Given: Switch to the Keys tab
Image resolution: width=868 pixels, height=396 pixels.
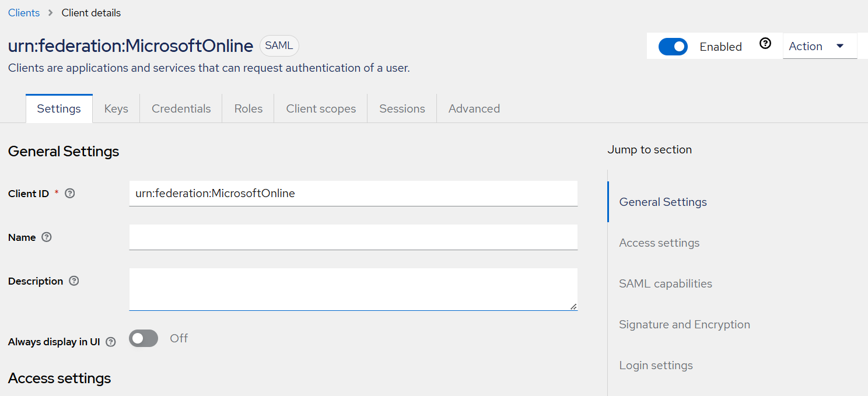Looking at the screenshot, I should pos(116,108).
